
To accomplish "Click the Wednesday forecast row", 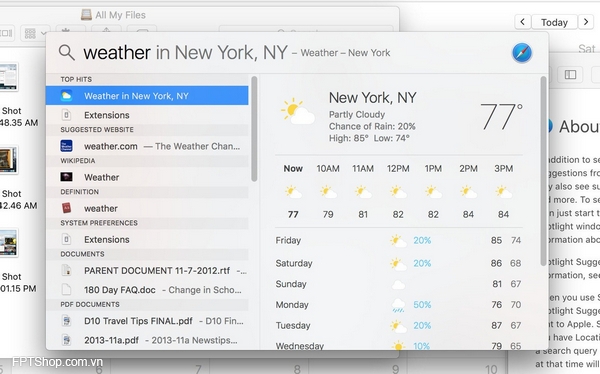I will pyautogui.click(x=398, y=345).
